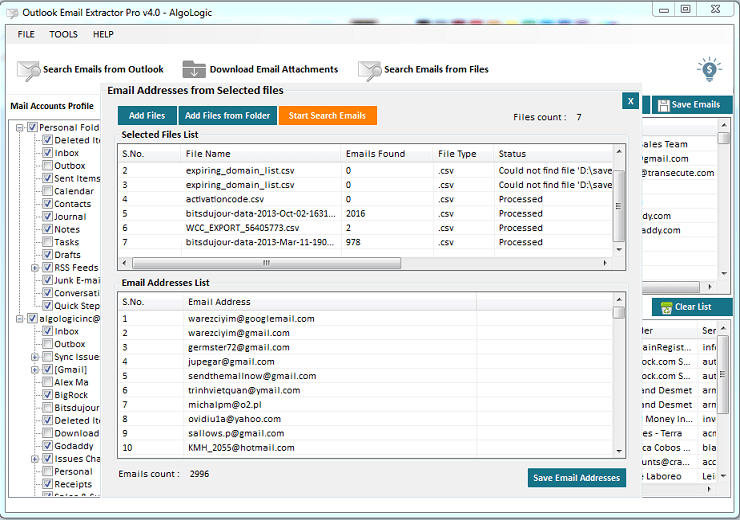Image resolution: width=740 pixels, height=520 pixels.
Task: Click the Search Emails from Files icon
Action: (x=369, y=70)
